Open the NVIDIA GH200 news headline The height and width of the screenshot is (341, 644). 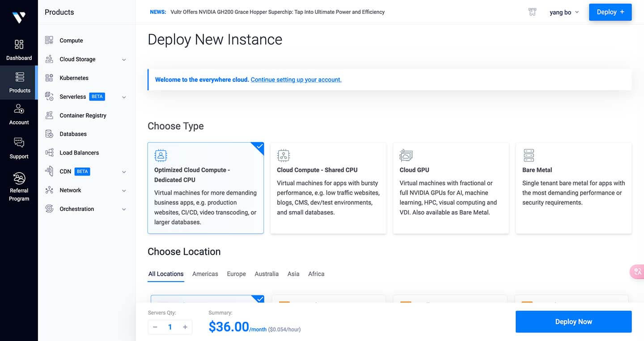click(277, 12)
